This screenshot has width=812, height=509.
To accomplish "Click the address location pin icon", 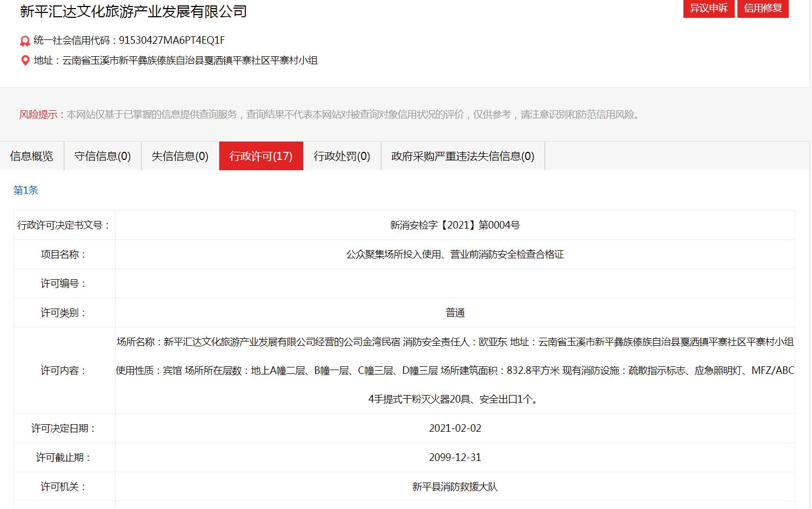I will [x=25, y=61].
